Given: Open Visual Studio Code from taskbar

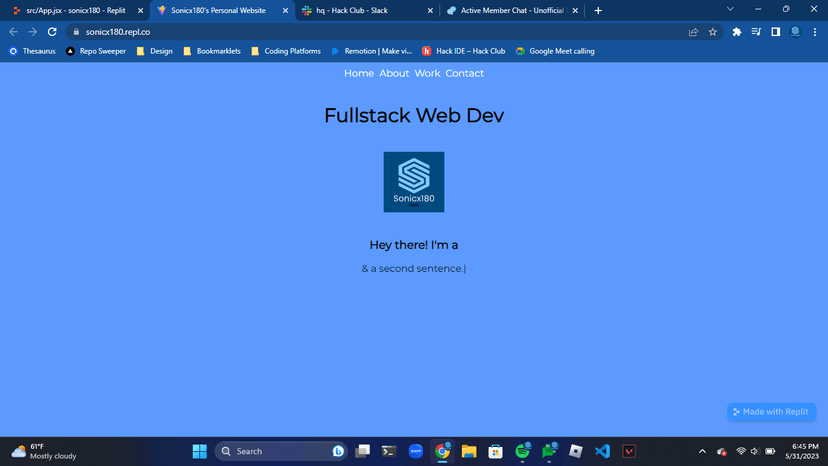Looking at the screenshot, I should pyautogui.click(x=602, y=451).
